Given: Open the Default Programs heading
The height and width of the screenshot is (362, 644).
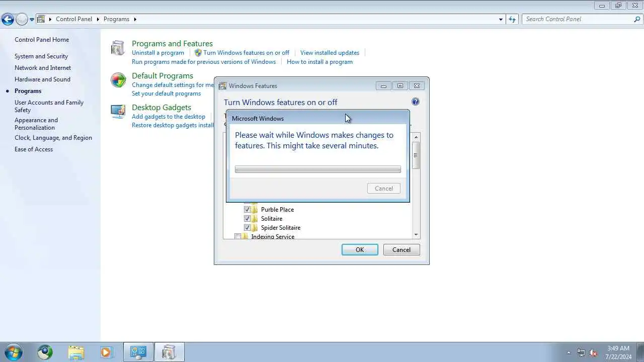Looking at the screenshot, I should [163, 76].
